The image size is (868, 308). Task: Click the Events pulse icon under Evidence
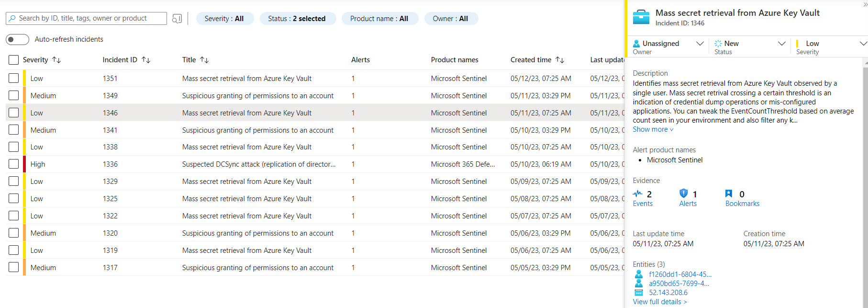(637, 194)
